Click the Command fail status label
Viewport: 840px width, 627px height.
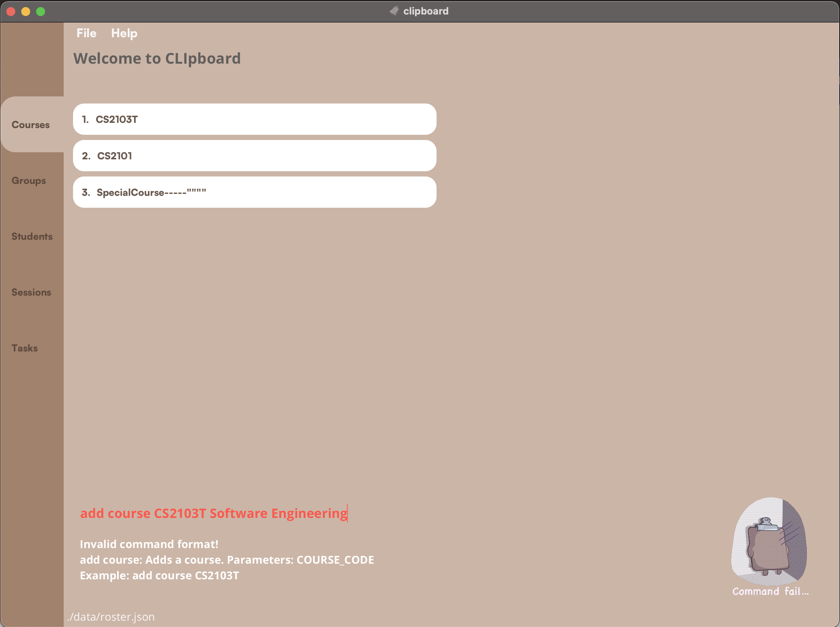770,591
